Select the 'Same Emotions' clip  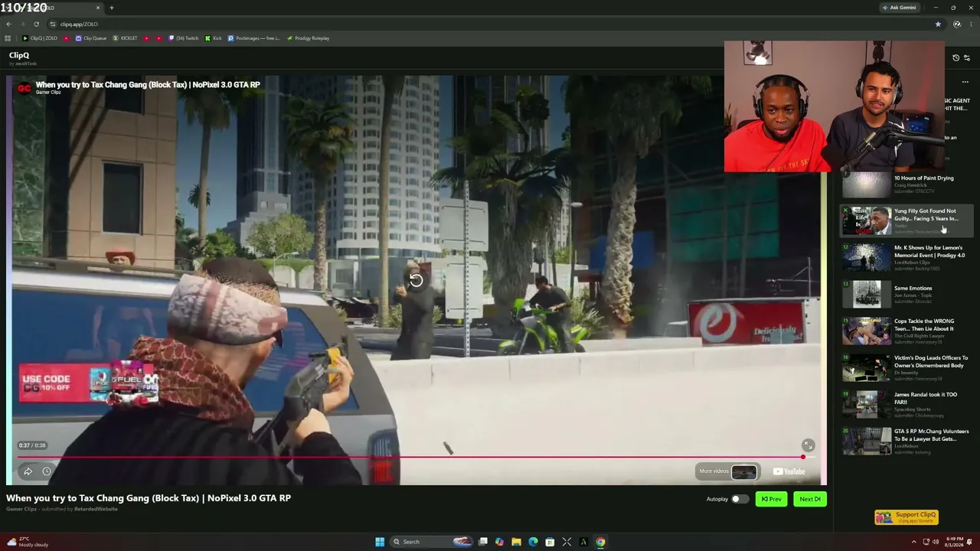pyautogui.click(x=907, y=294)
